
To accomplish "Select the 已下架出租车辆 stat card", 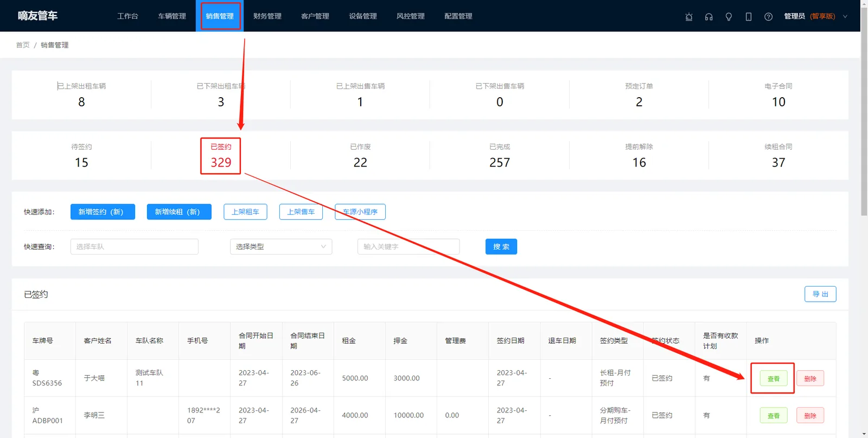I will [221, 95].
